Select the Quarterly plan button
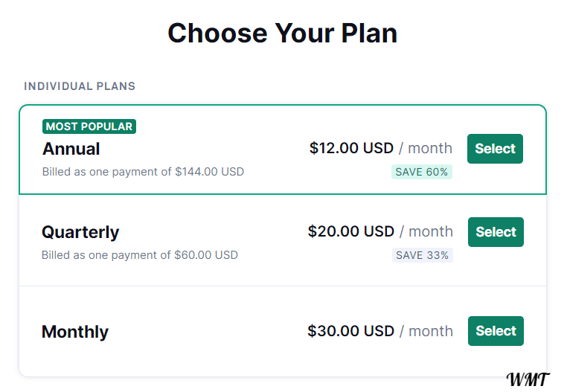567x392 pixels. click(496, 232)
